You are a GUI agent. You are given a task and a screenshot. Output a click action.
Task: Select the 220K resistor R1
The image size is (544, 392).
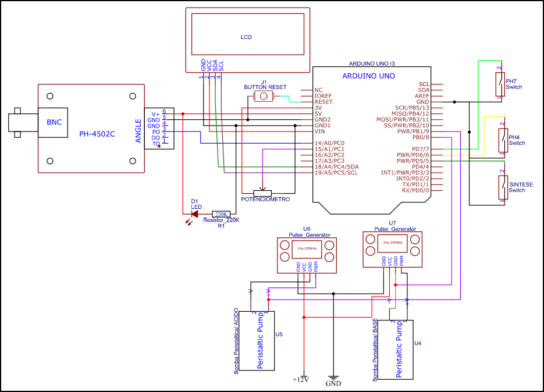tap(221, 214)
